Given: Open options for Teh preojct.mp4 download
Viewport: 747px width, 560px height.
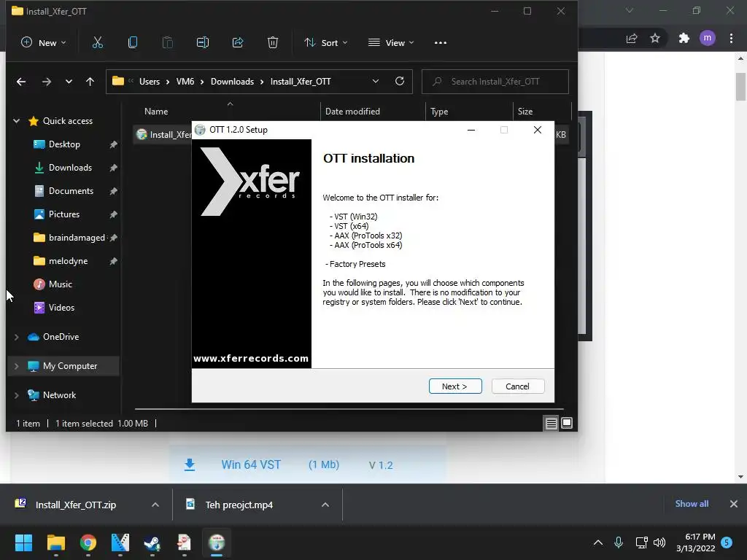Looking at the screenshot, I should pyautogui.click(x=325, y=505).
